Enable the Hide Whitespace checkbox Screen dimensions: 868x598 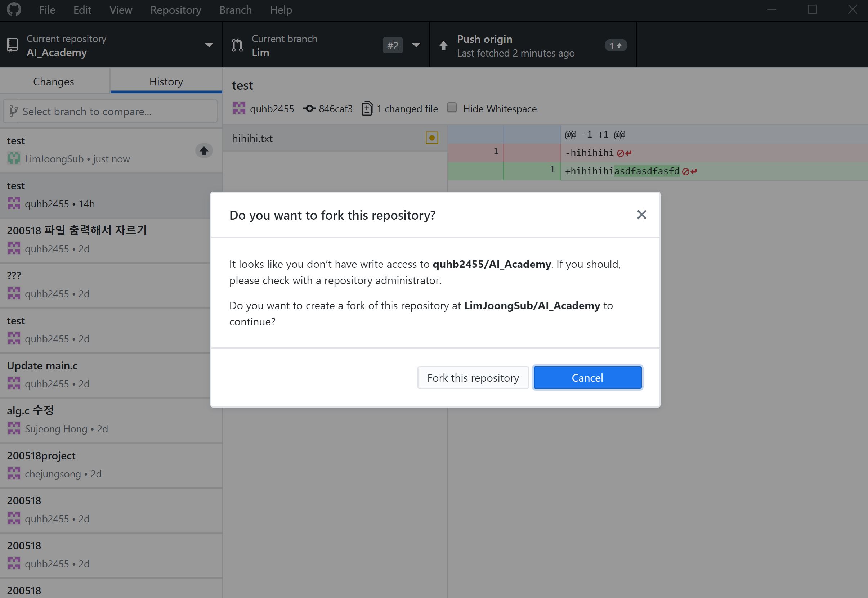pyautogui.click(x=452, y=108)
